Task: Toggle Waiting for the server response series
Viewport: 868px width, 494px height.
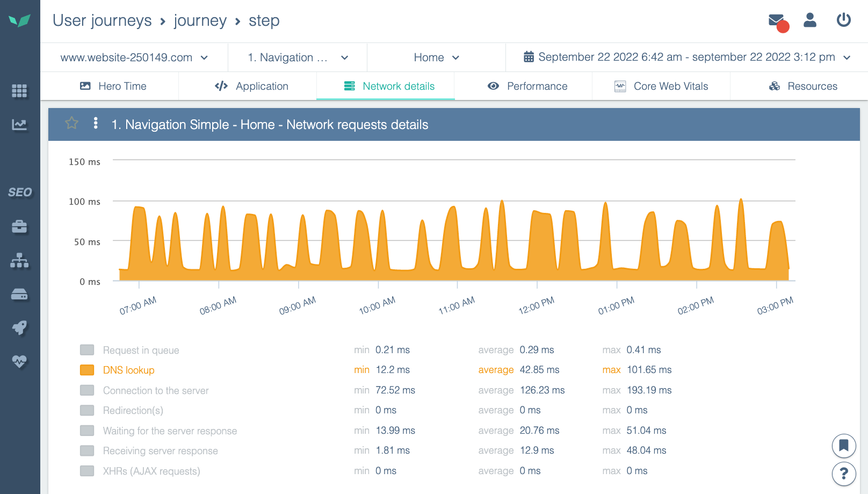Action: (87, 431)
